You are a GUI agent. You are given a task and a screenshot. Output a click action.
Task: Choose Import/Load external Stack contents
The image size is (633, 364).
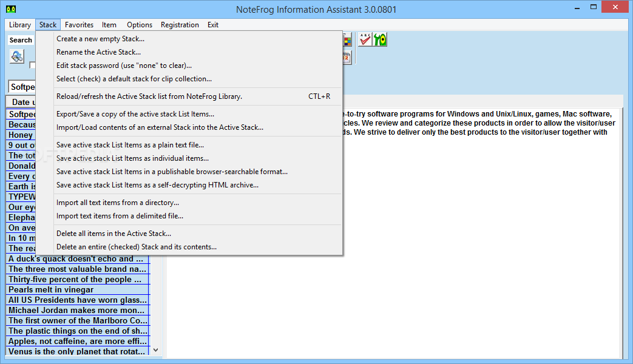(x=189, y=127)
